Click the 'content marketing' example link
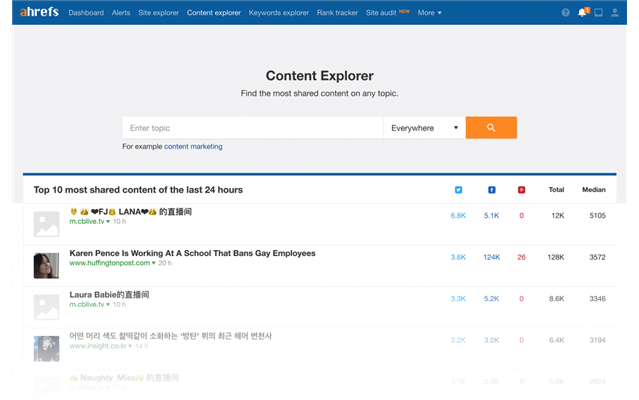The height and width of the screenshot is (400, 639). [x=193, y=146]
